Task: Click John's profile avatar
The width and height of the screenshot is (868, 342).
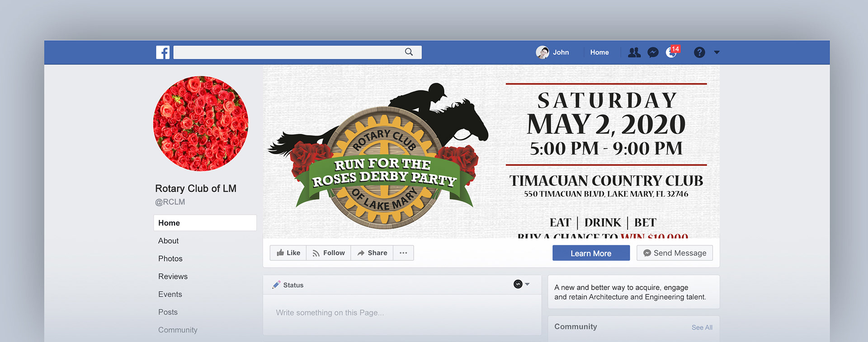Action: click(x=542, y=52)
